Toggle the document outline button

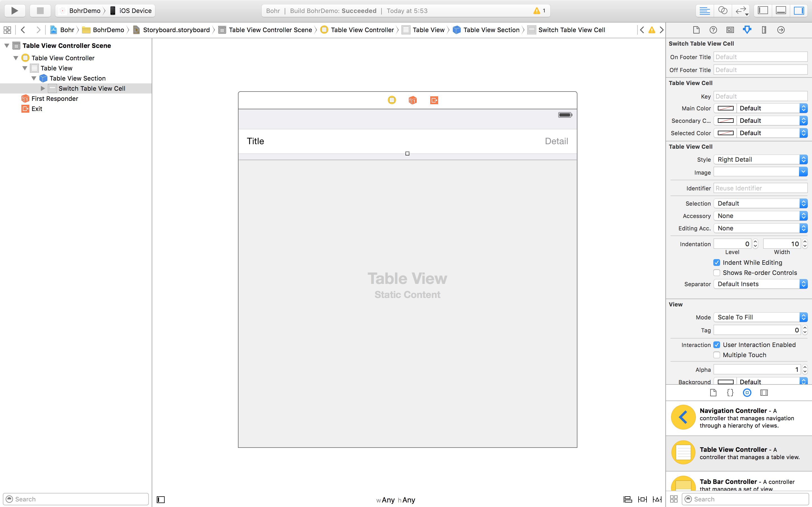coord(161,500)
